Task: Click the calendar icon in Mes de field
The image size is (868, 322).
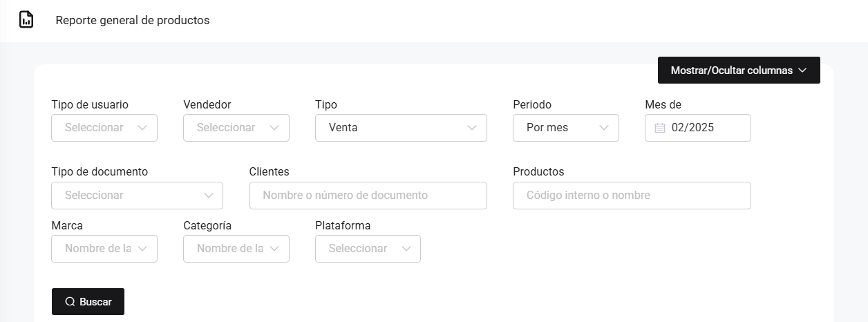Action: (659, 128)
